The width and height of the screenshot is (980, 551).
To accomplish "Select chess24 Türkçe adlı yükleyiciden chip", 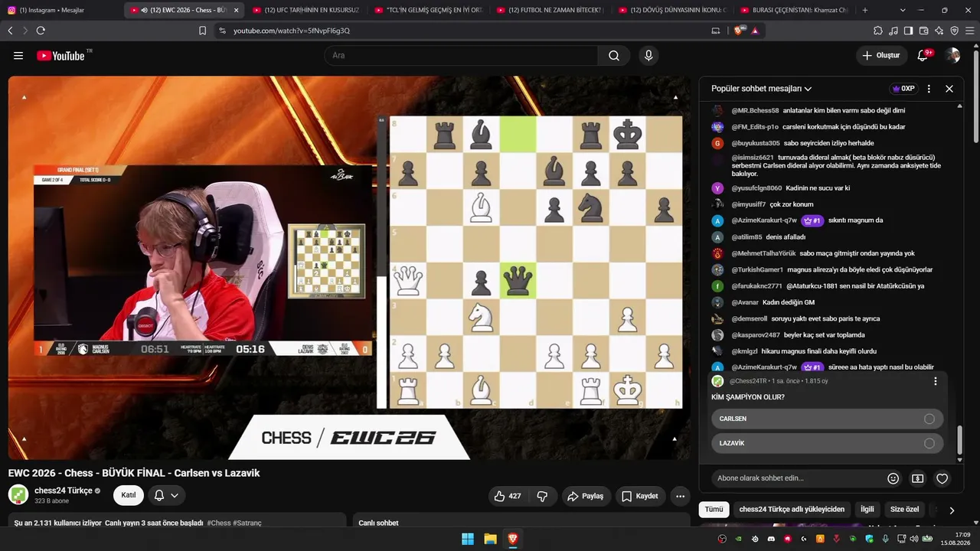I will click(x=792, y=510).
